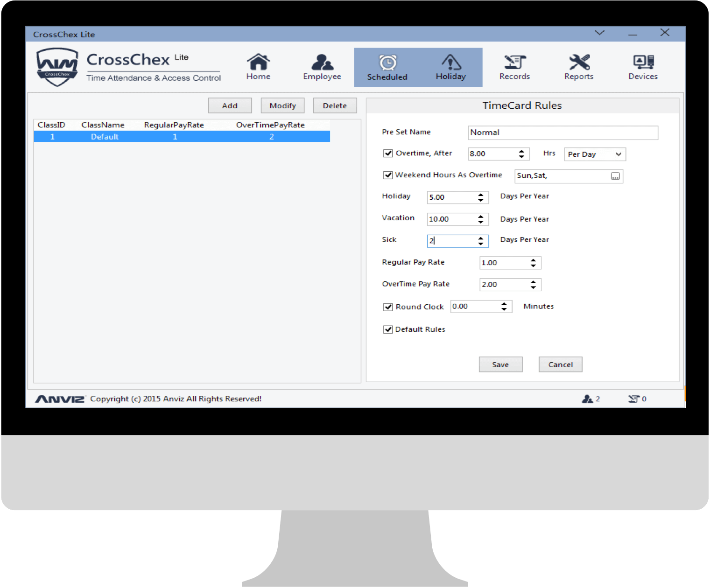Image resolution: width=710 pixels, height=588 pixels.
Task: Add a new pay class
Action: (230, 105)
